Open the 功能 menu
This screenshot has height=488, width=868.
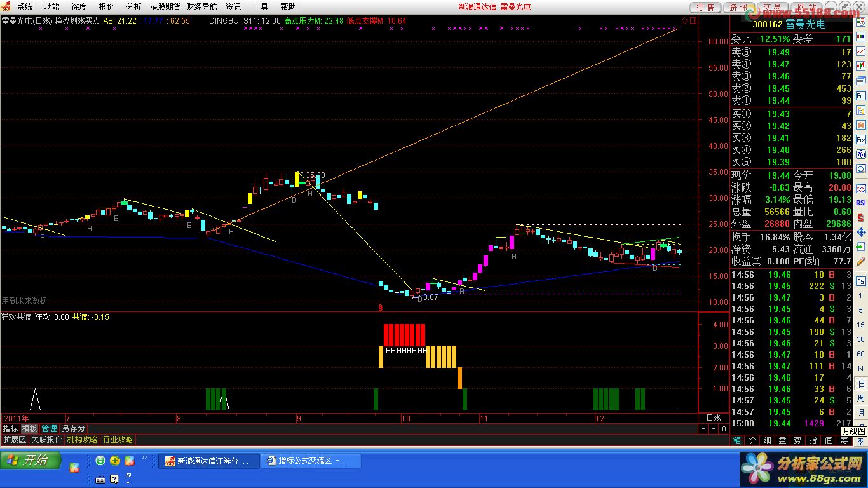coord(51,7)
